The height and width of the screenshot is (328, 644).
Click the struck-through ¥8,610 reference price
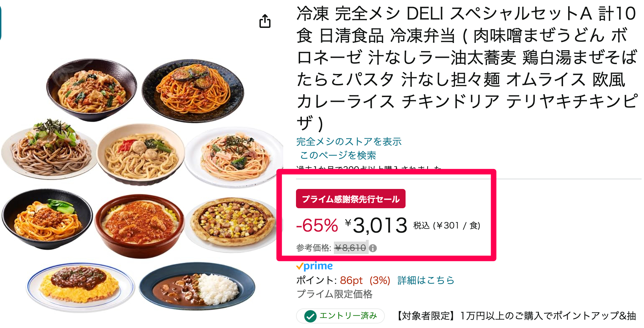pos(350,248)
